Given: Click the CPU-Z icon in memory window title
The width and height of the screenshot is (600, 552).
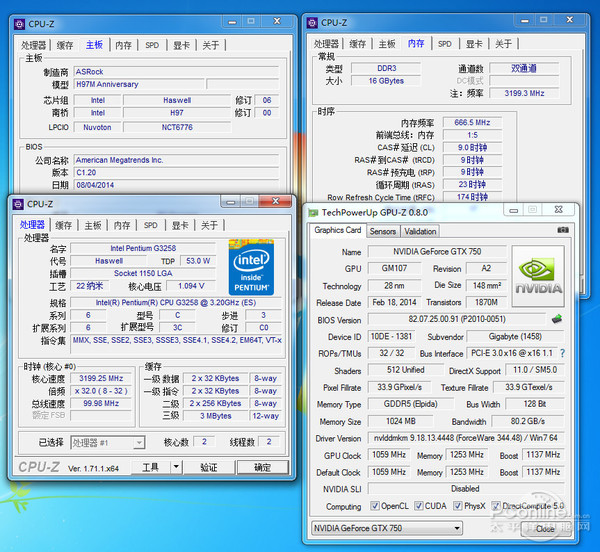Looking at the screenshot, I should (312, 23).
